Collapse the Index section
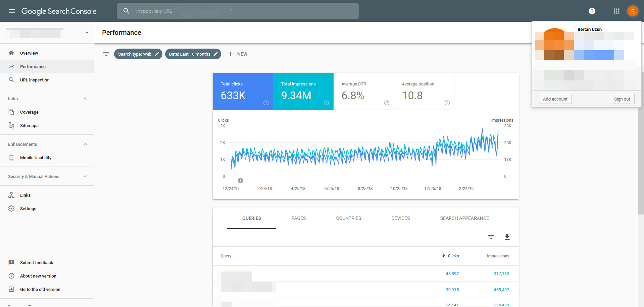 (85, 99)
